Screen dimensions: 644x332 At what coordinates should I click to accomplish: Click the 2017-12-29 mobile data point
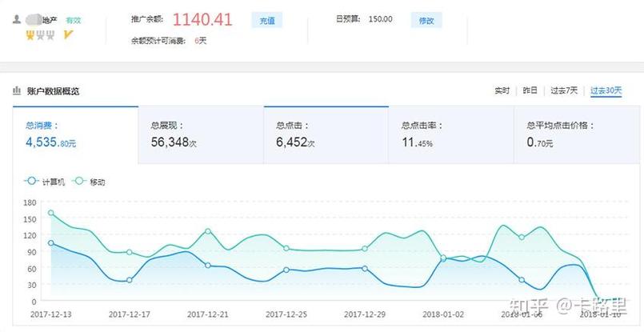pyautogui.click(x=365, y=249)
